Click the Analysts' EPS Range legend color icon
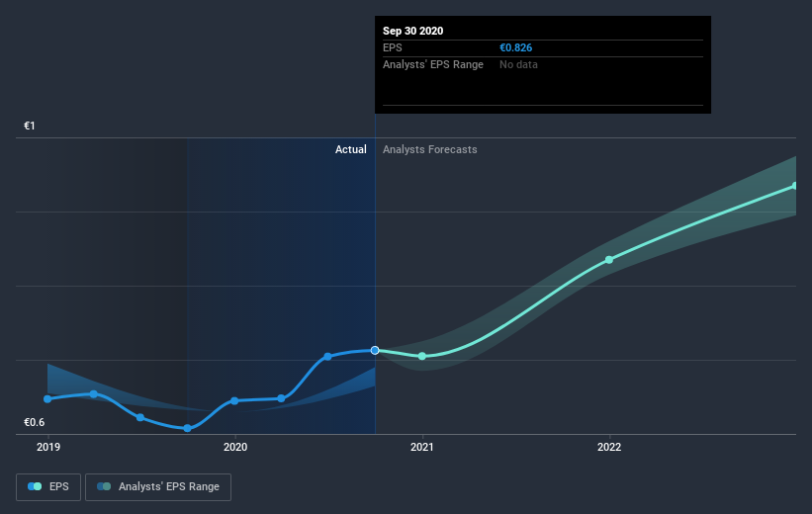Viewport: 812px width, 514px height. (104, 486)
